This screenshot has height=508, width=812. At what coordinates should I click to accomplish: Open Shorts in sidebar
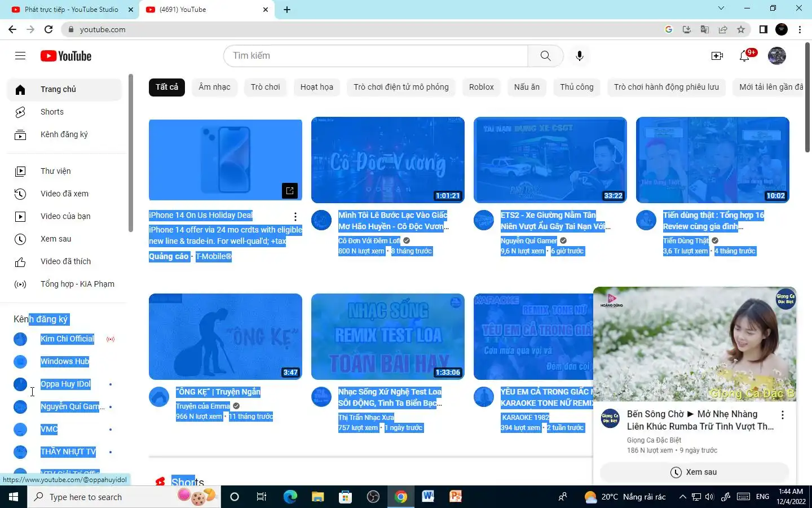coord(64,112)
